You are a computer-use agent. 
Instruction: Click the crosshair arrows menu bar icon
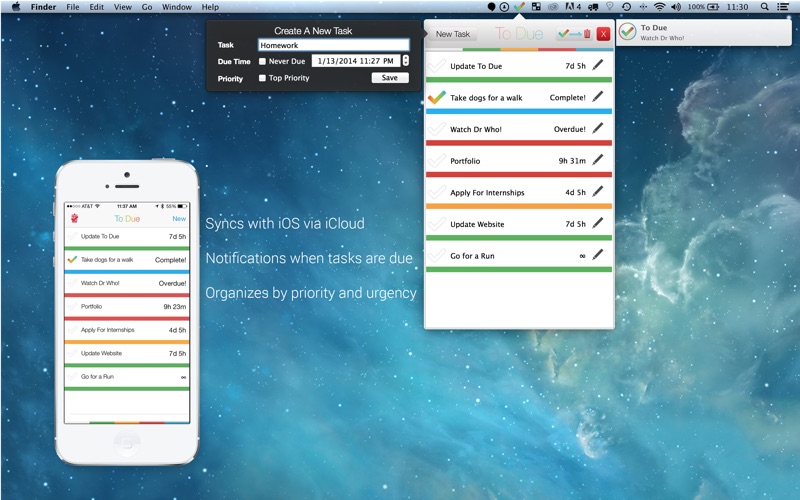pyautogui.click(x=643, y=7)
